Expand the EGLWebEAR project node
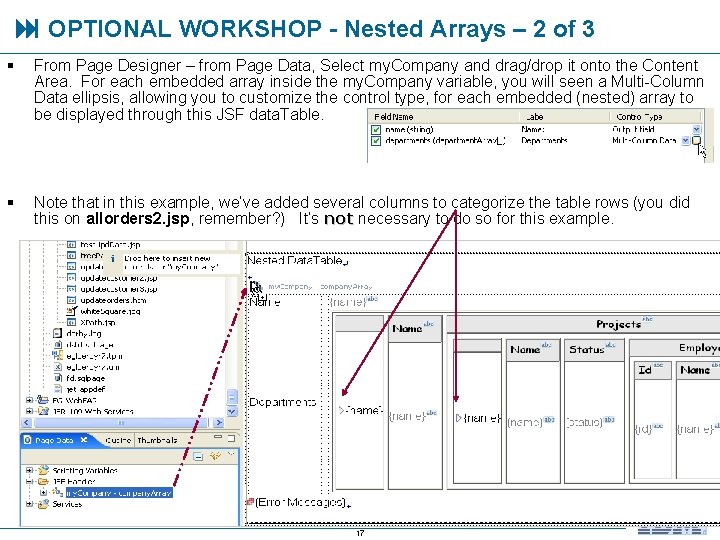This screenshot has height=540, width=720. tap(30, 400)
